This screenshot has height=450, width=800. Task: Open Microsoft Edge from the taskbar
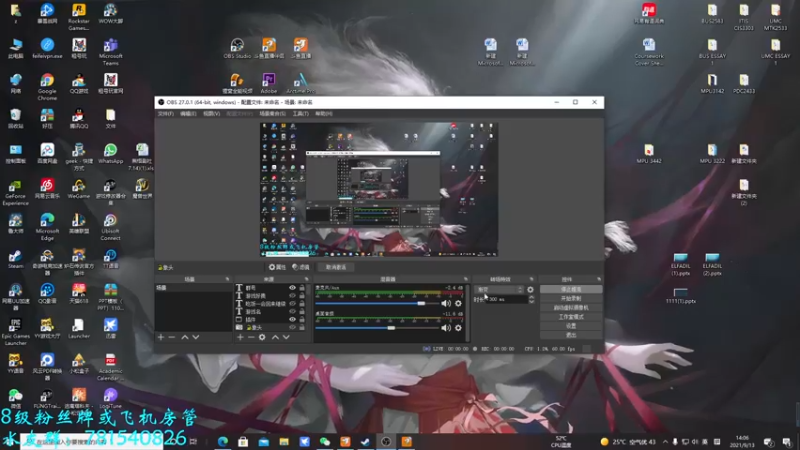pyautogui.click(x=223, y=441)
